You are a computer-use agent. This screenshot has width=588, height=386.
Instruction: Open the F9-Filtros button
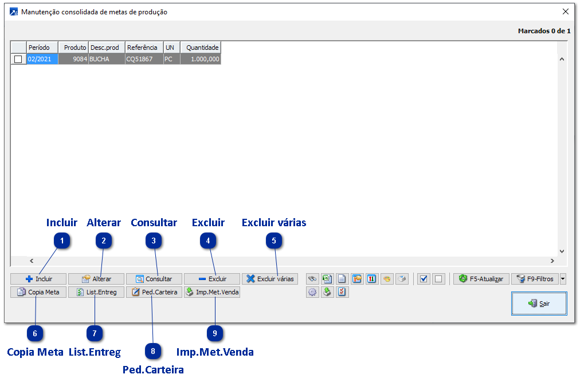click(x=535, y=279)
